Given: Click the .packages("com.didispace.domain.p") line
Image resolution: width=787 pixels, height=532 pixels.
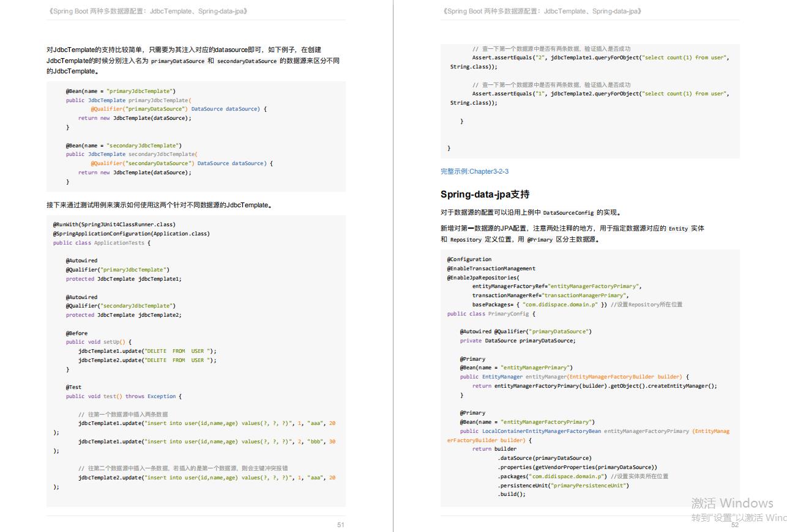Looking at the screenshot, I should click(583, 476).
